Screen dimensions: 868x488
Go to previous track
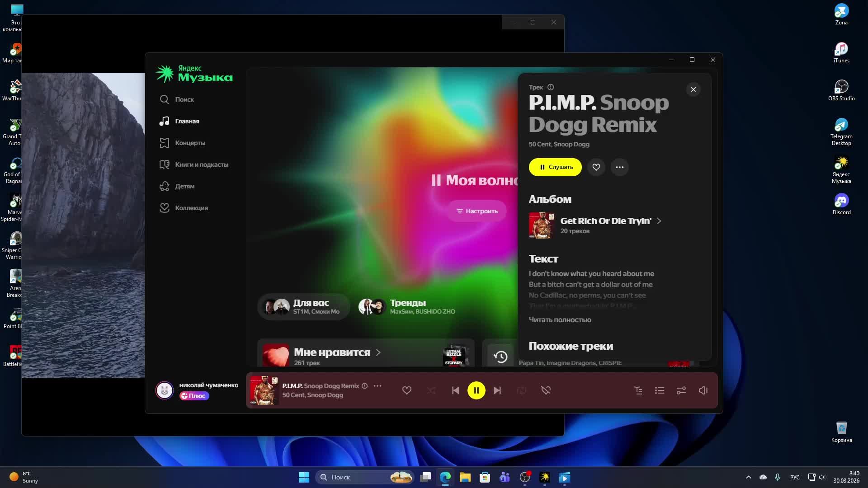click(x=455, y=390)
